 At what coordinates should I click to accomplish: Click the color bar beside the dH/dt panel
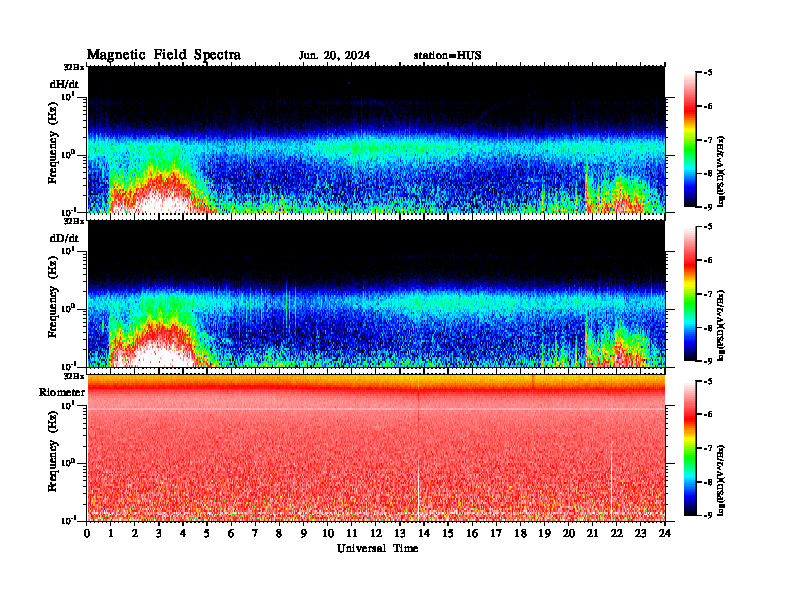point(690,140)
